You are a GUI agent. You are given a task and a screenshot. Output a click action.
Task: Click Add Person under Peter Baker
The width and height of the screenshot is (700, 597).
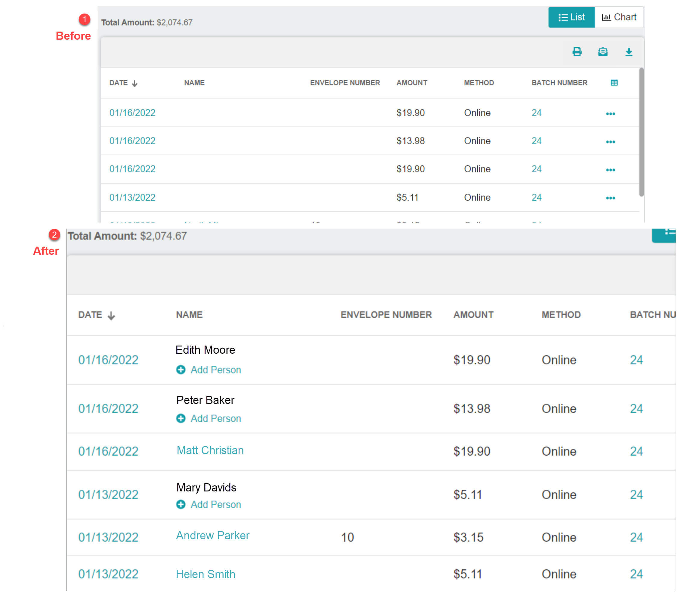tap(215, 419)
